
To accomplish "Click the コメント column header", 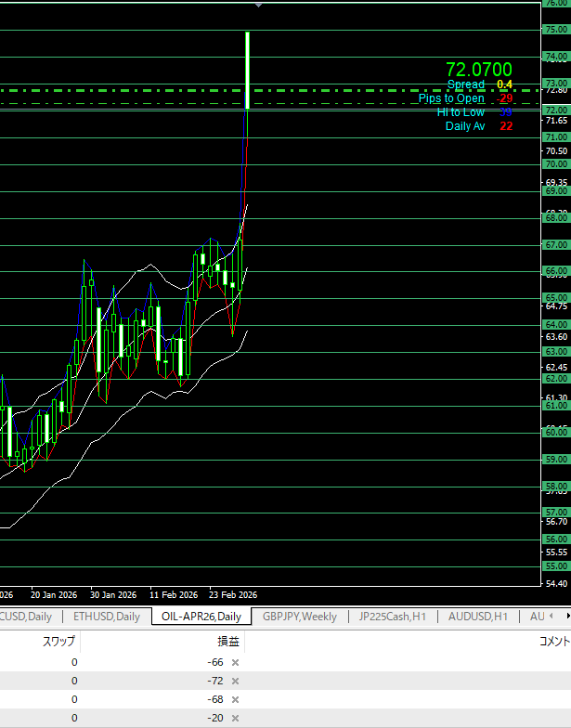I will [x=554, y=641].
